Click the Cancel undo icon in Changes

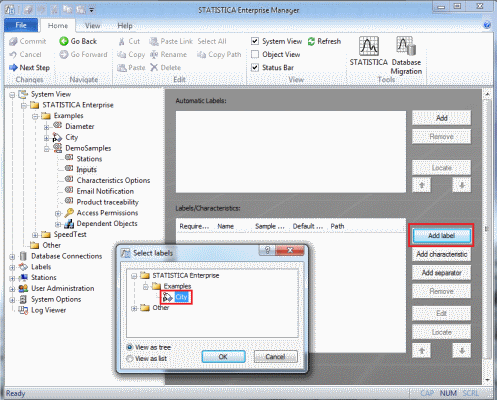(x=13, y=54)
